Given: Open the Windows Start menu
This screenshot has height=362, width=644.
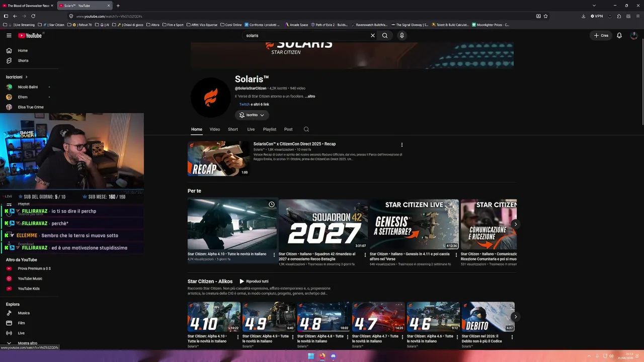Looking at the screenshot, I should tap(311, 356).
